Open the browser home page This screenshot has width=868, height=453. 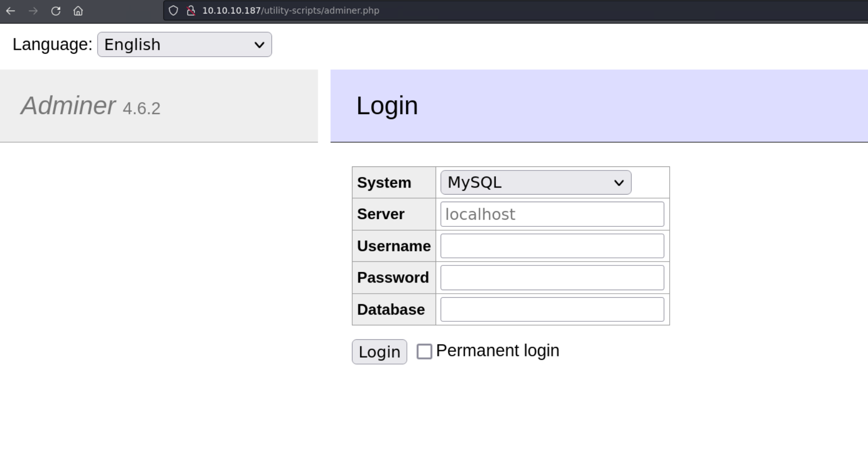pos(78,11)
